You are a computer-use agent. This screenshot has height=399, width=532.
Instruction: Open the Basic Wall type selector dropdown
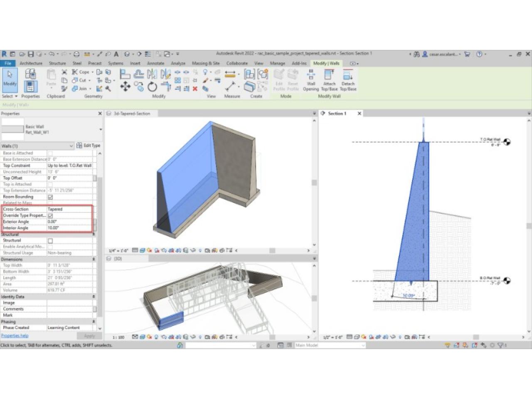pos(52,130)
